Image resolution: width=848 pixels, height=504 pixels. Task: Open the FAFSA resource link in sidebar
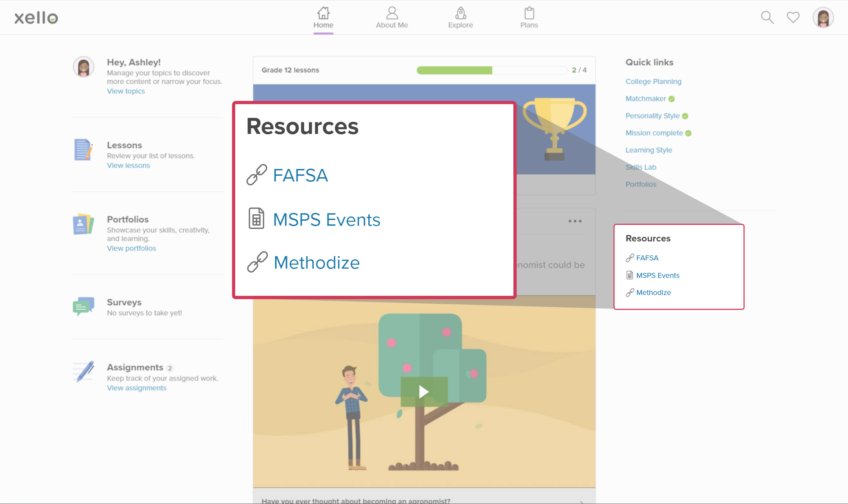pos(647,258)
